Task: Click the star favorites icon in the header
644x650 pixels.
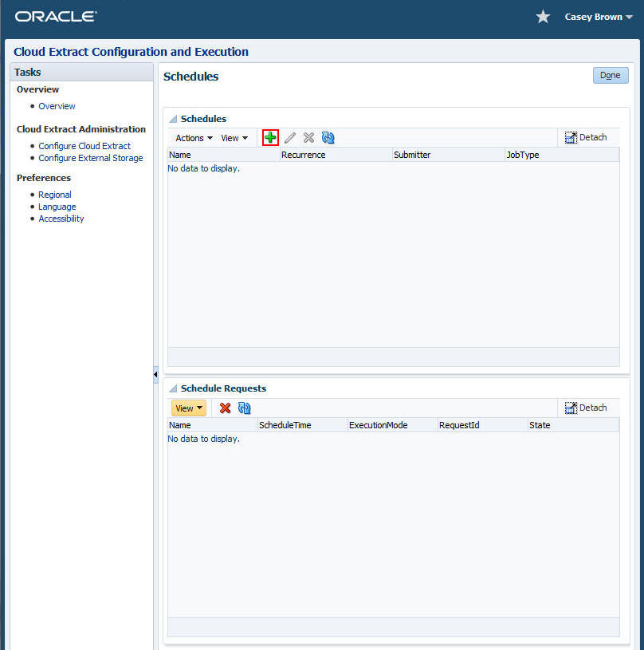Action: coord(543,16)
